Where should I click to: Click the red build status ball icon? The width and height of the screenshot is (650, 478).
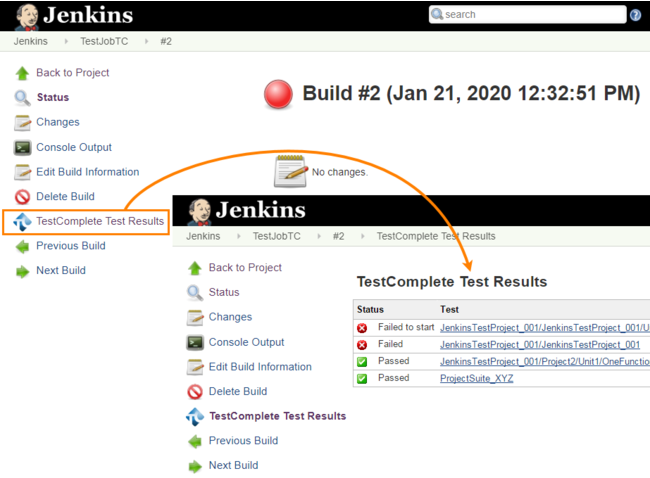[x=278, y=94]
